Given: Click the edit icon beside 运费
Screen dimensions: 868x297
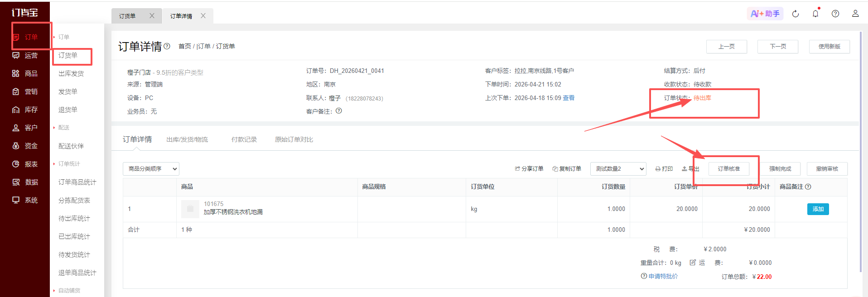Looking at the screenshot, I should click(693, 263).
